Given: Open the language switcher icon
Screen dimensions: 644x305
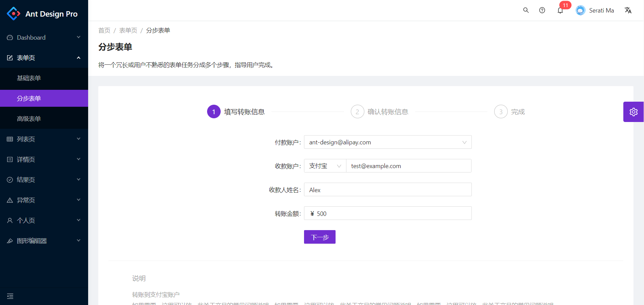Looking at the screenshot, I should (628, 10).
